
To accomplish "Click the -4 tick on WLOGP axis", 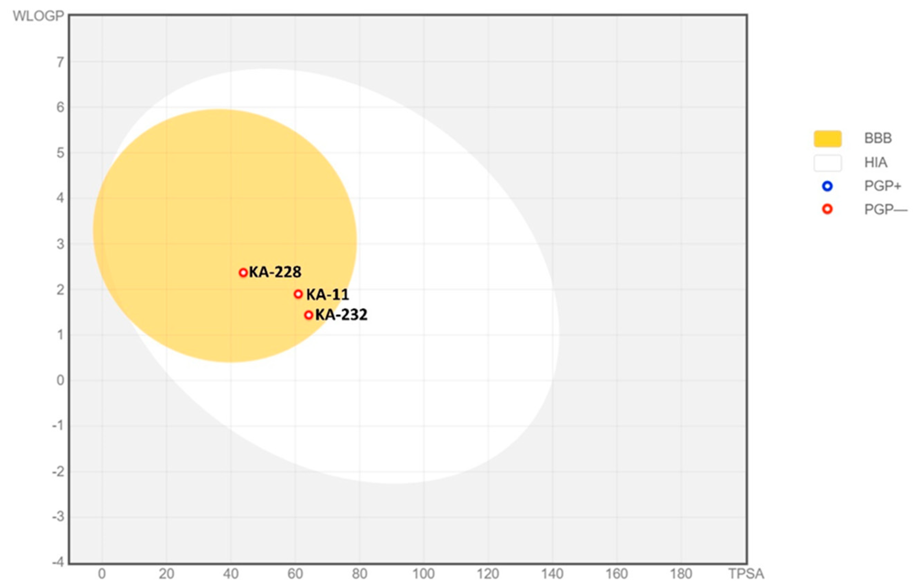I will pyautogui.click(x=58, y=562).
